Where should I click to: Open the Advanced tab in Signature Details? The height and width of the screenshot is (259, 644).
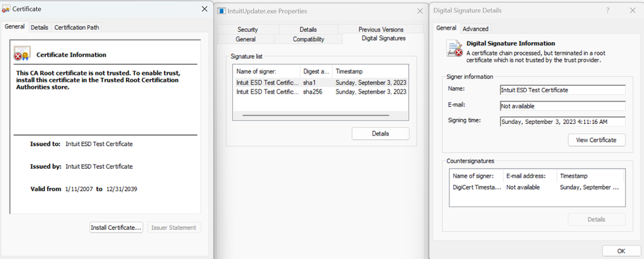(475, 29)
